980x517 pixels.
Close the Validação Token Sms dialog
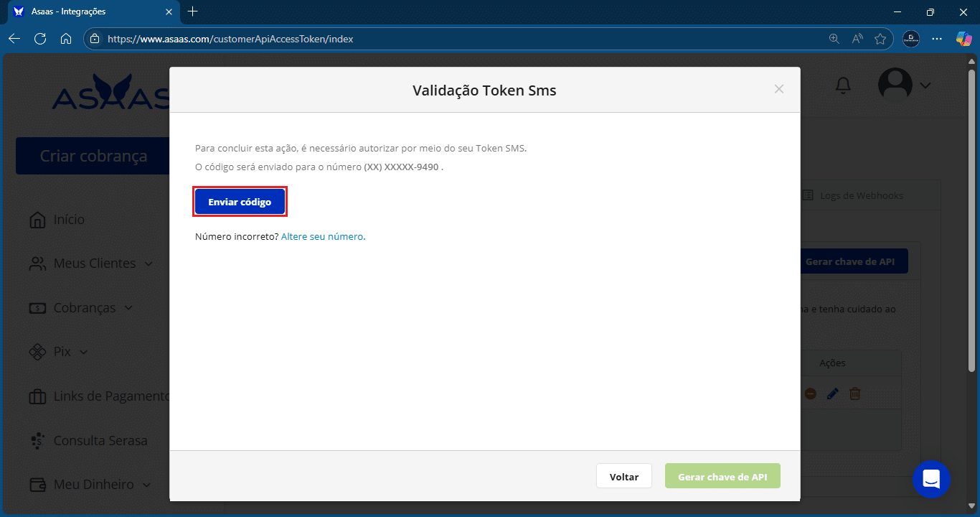[779, 89]
